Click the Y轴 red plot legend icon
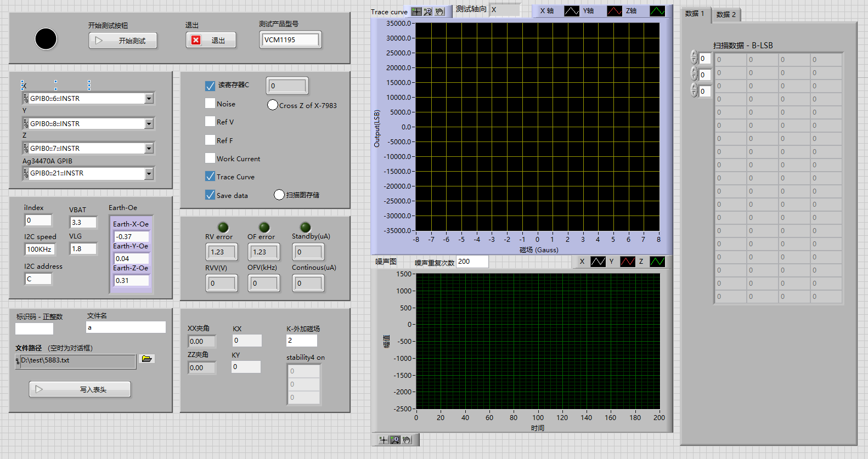Screen dimensions: 868x459 (x=614, y=11)
